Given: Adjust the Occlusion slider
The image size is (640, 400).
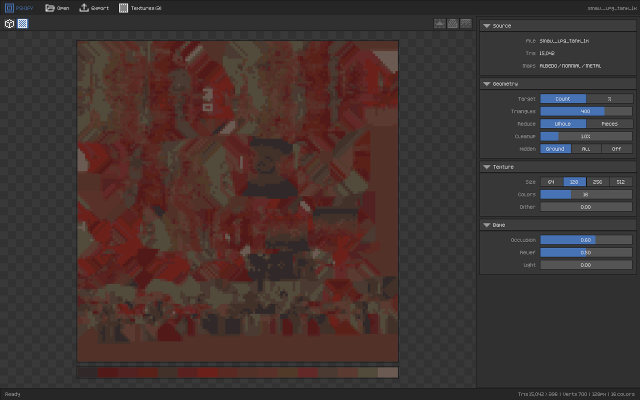Looking at the screenshot, I should pyautogui.click(x=586, y=240).
